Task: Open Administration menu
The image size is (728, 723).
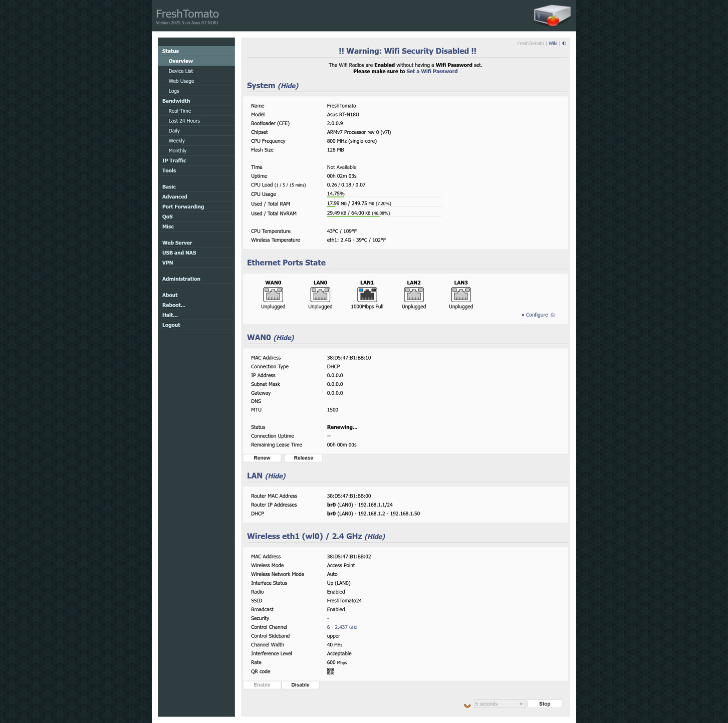Action: coord(196,279)
